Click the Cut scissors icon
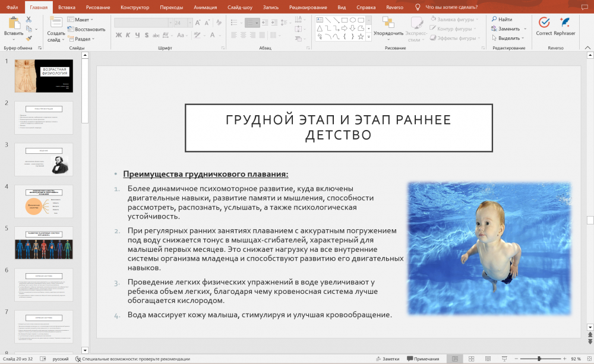 (x=29, y=20)
